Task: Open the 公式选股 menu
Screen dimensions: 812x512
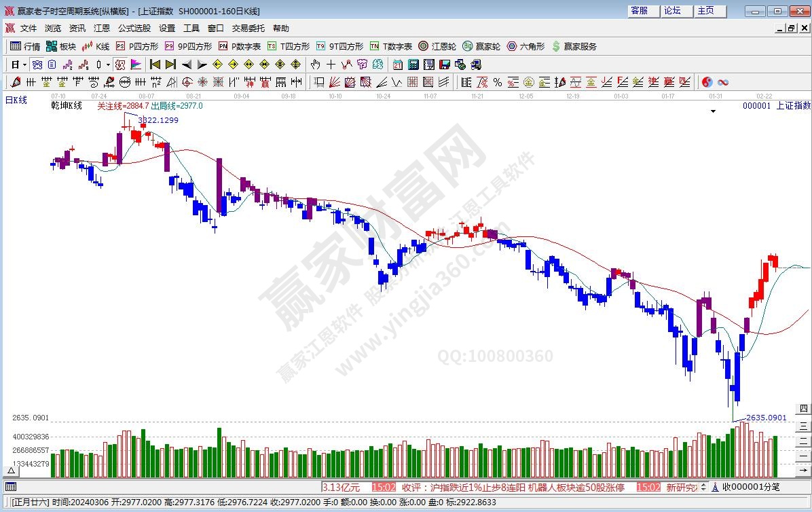Action: click(134, 29)
